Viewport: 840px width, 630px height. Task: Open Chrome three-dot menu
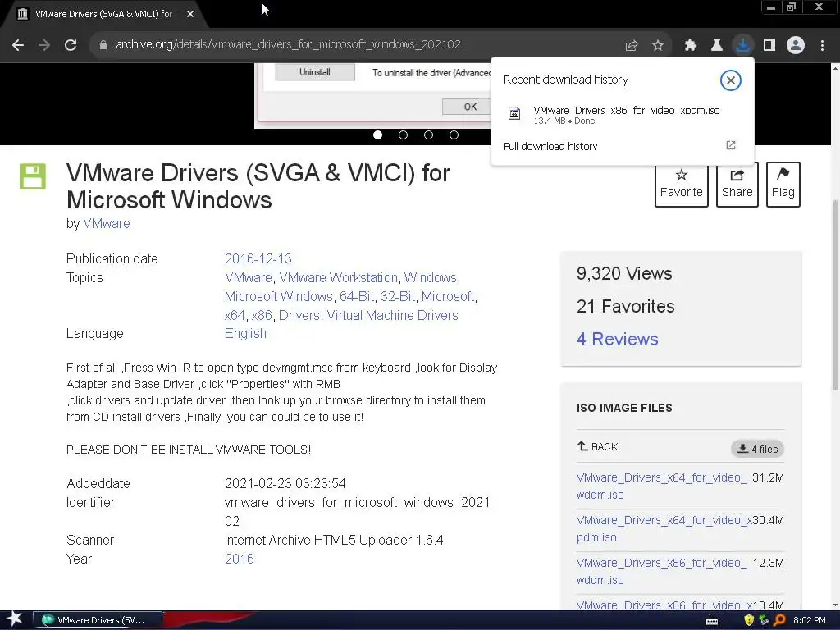(822, 46)
